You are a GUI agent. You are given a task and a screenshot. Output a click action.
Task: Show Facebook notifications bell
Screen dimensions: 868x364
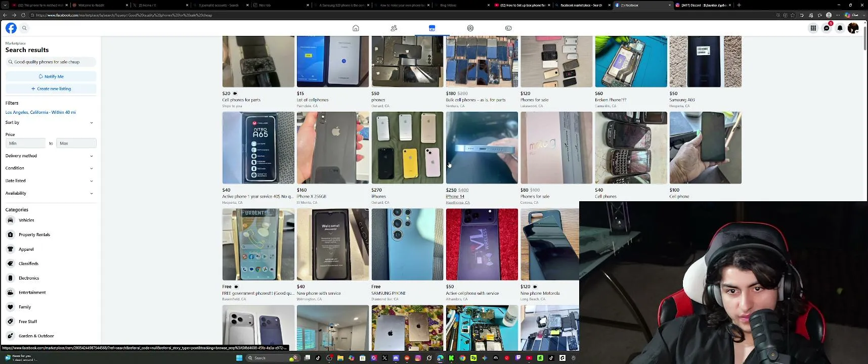click(840, 28)
